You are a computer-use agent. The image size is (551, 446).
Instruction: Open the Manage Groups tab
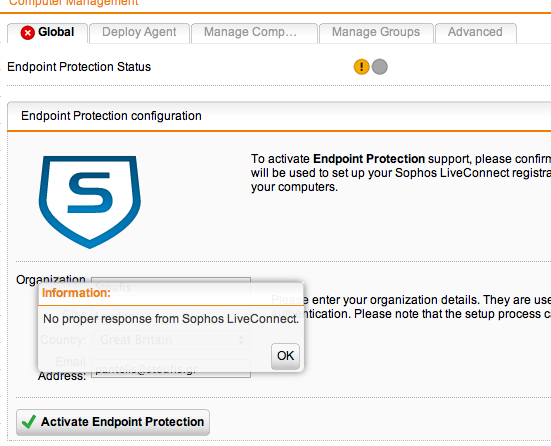tap(376, 32)
